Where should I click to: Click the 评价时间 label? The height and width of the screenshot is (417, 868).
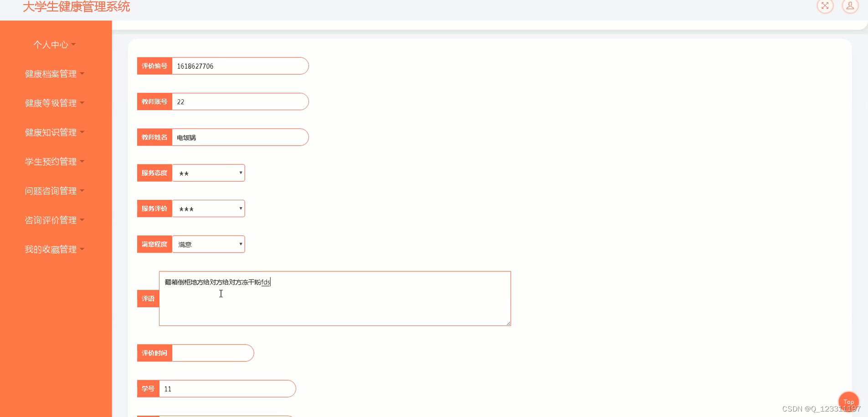154,353
